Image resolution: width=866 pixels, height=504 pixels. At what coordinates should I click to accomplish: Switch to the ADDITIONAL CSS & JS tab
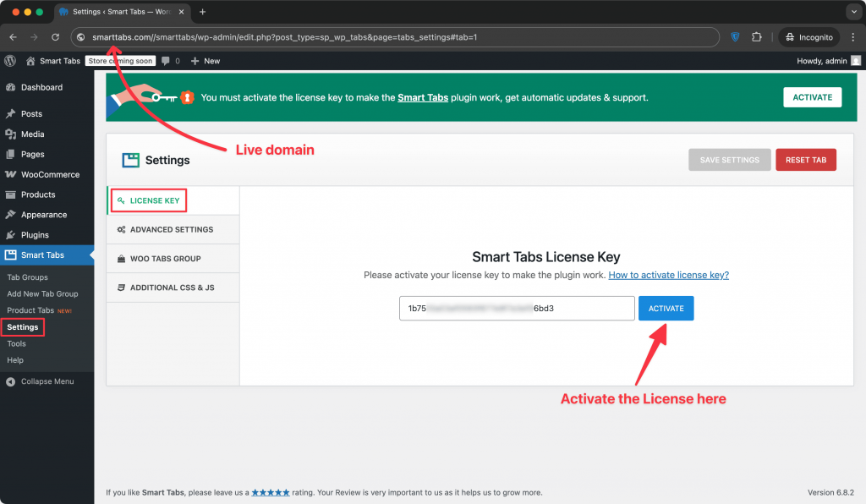(173, 288)
